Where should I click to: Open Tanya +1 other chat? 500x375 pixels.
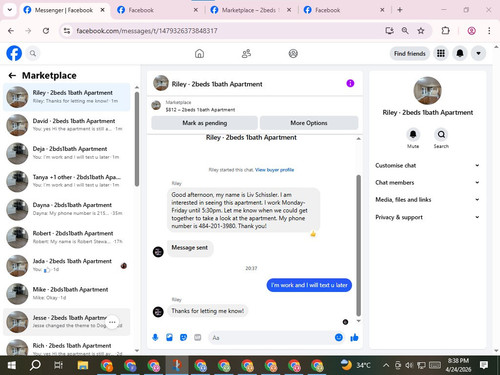point(67,181)
